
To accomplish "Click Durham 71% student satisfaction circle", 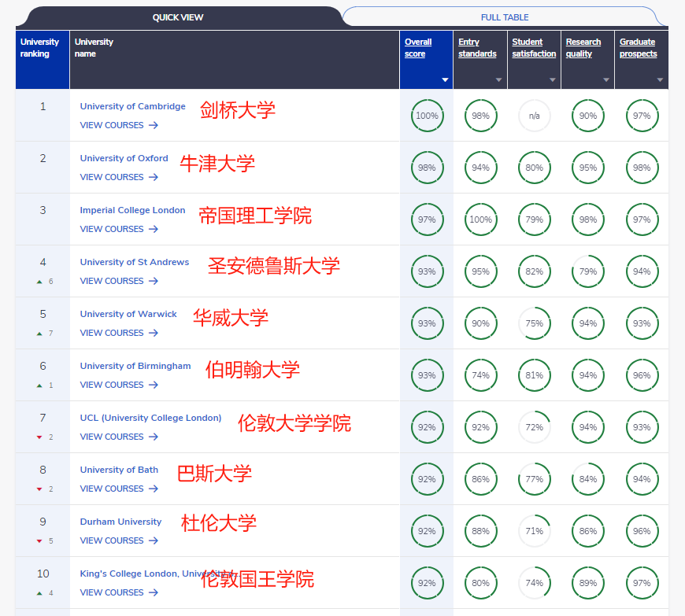I will (x=535, y=531).
